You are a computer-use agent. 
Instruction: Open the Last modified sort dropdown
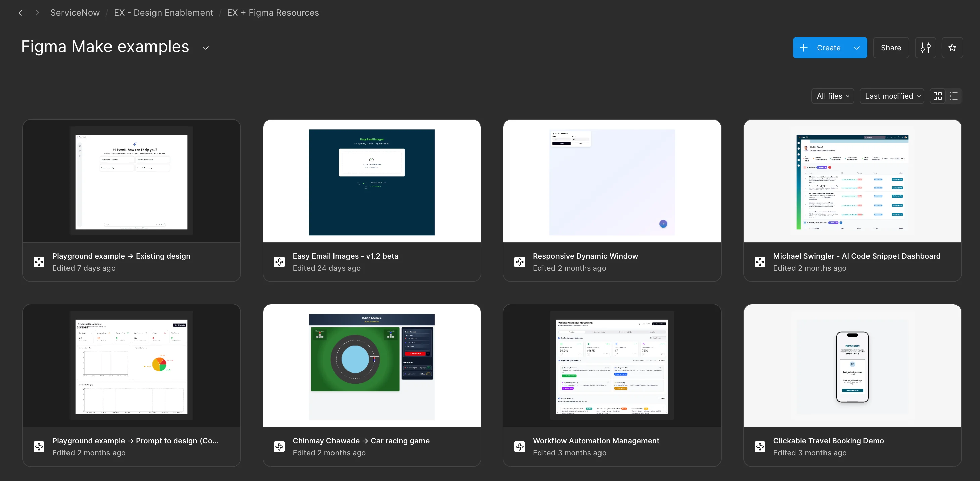coord(892,96)
